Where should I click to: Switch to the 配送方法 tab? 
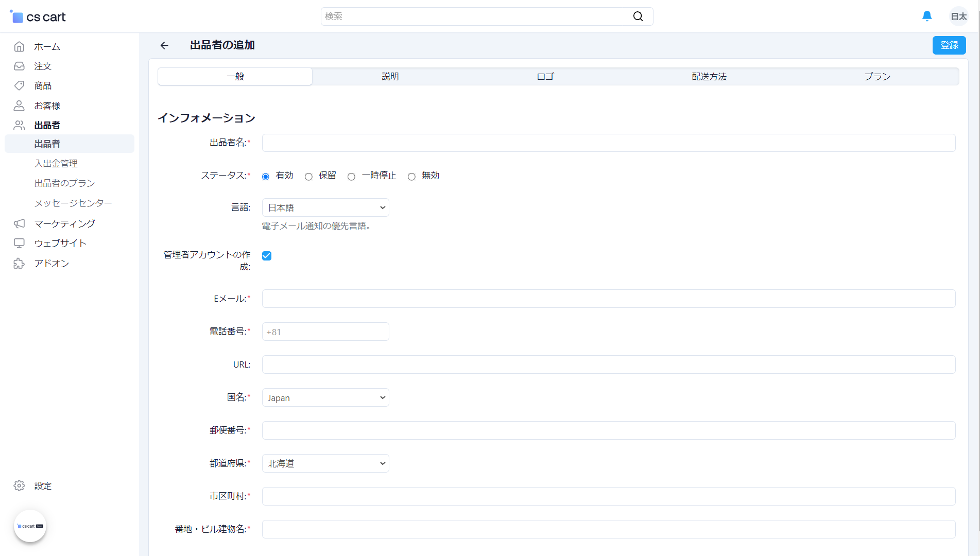709,76
